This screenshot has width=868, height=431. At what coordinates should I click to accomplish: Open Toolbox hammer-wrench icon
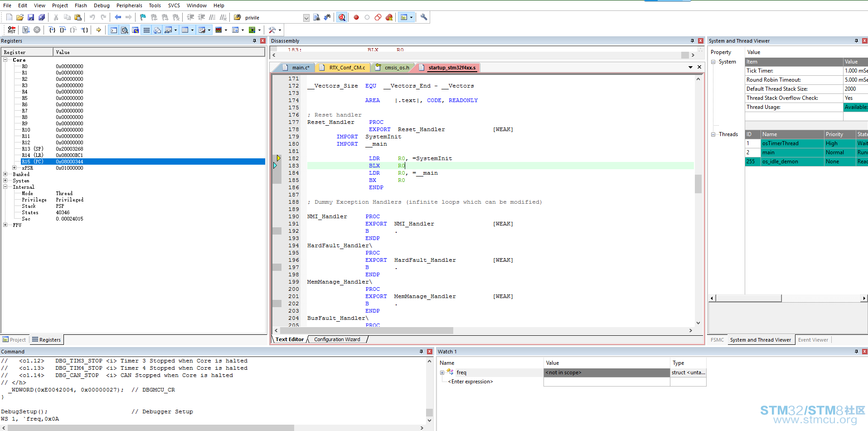272,30
